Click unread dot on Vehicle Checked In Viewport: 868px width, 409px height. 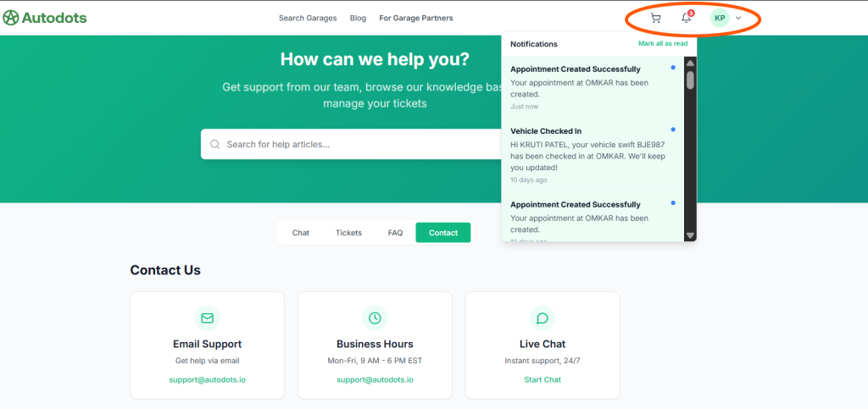click(673, 130)
